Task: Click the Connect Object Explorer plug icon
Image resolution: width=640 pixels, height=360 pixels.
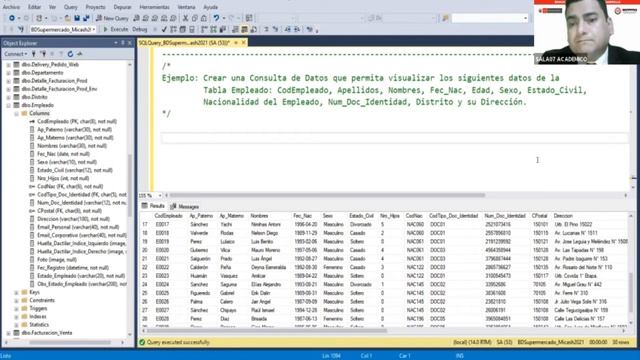Action: pyautogui.click(x=33, y=54)
